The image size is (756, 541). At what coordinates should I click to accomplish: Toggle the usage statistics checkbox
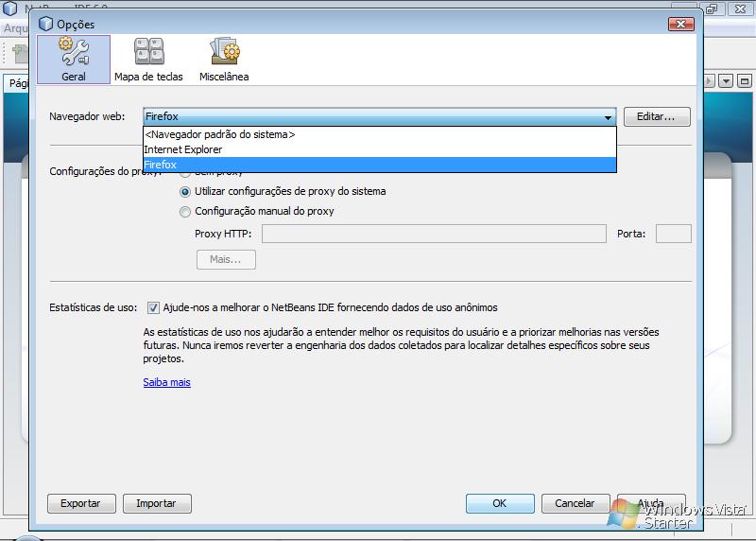[153, 308]
